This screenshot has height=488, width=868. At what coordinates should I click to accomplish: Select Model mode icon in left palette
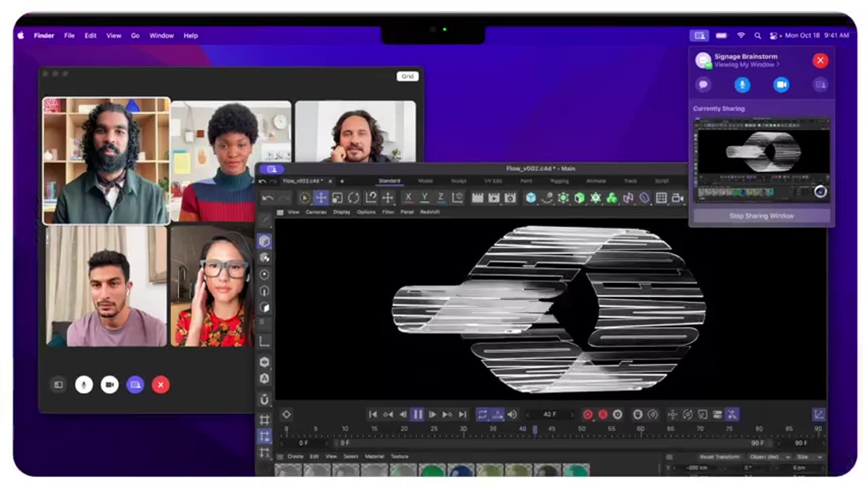(x=264, y=241)
